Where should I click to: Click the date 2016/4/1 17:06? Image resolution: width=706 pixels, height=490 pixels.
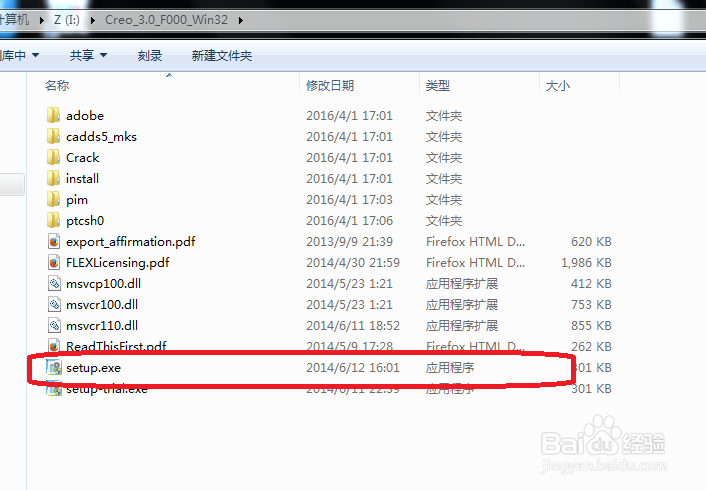pyautogui.click(x=349, y=221)
